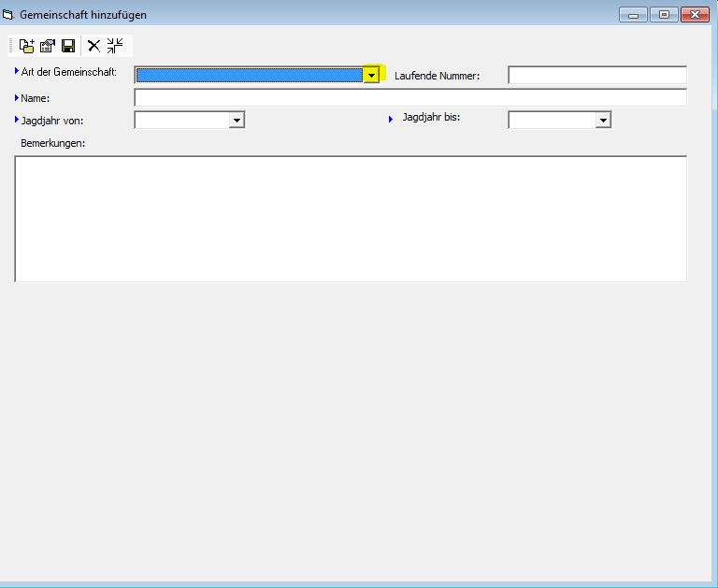Minimize the Gemeinschaft hinzufügen window
This screenshot has width=718, height=588.
coord(634,15)
